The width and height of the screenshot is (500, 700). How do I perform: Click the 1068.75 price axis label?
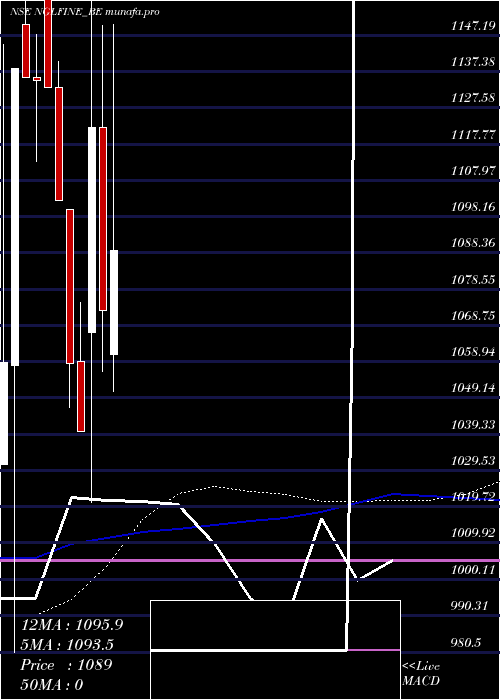click(473, 316)
